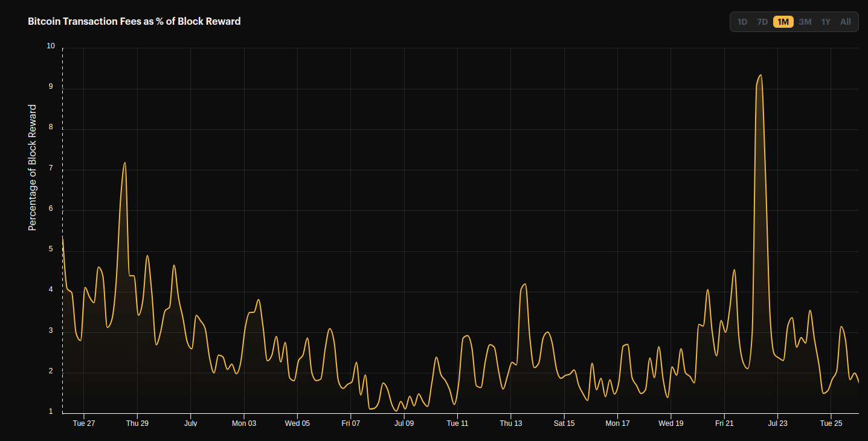Click the y-axis value 5
Viewport: 868px width, 441px height.
pos(51,249)
